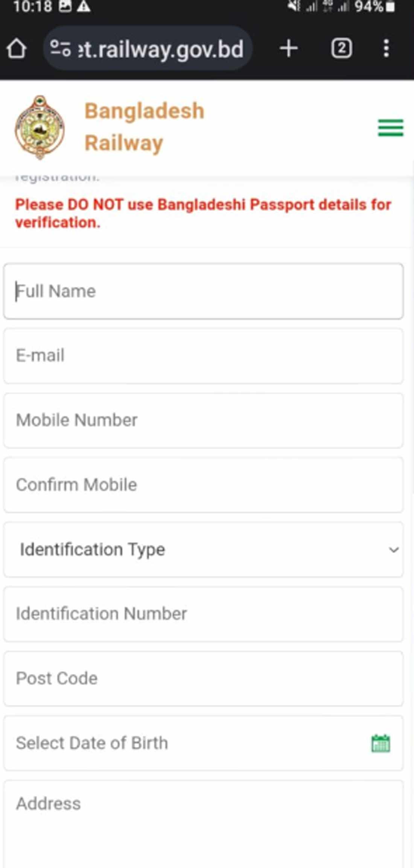Click the Bangladesh Railway logo emblem
Image resolution: width=414 pixels, height=868 pixels.
(x=40, y=127)
